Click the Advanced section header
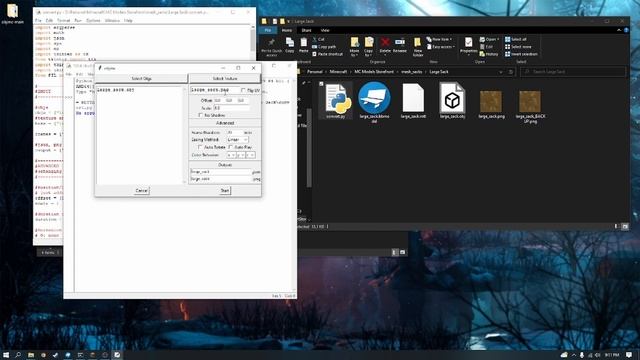Screen dimensions: 640x360 tap(225, 123)
